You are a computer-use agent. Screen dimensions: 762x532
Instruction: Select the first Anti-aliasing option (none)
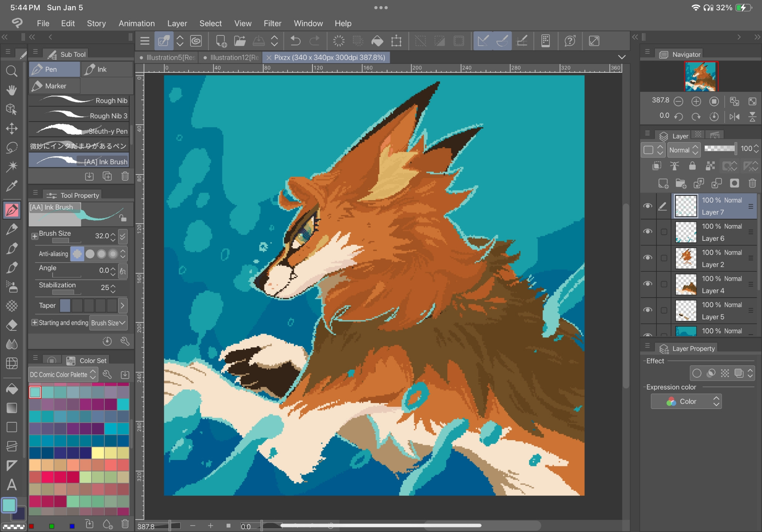77,254
